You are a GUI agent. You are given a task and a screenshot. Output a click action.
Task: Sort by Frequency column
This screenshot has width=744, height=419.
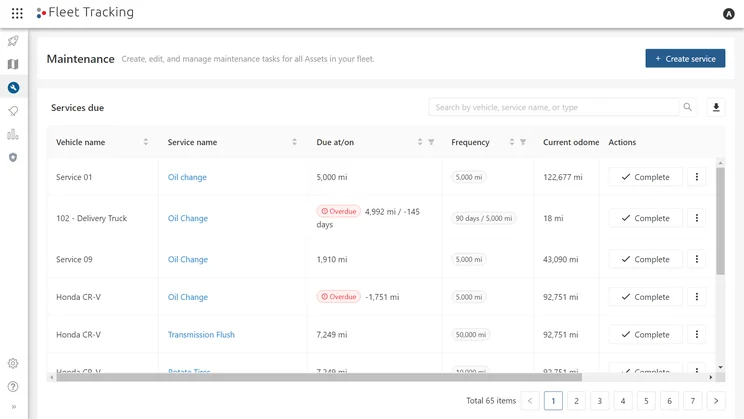click(512, 142)
